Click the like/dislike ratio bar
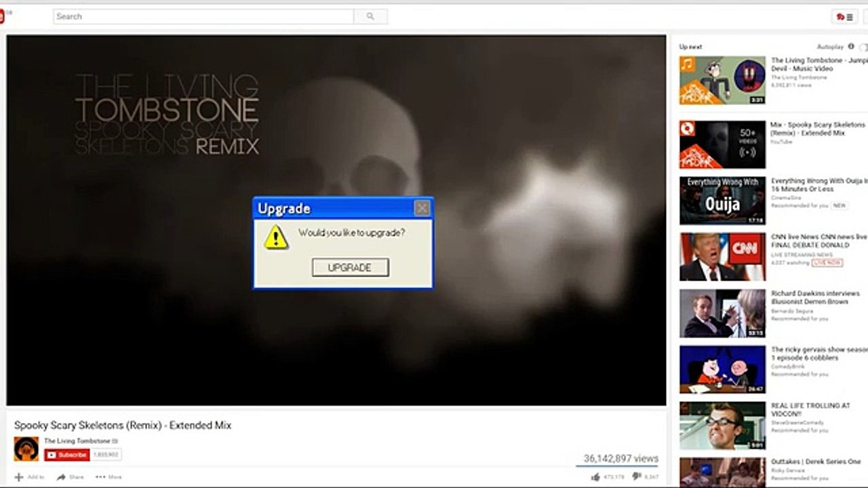Image resolution: width=868 pixels, height=488 pixels. [x=617, y=466]
